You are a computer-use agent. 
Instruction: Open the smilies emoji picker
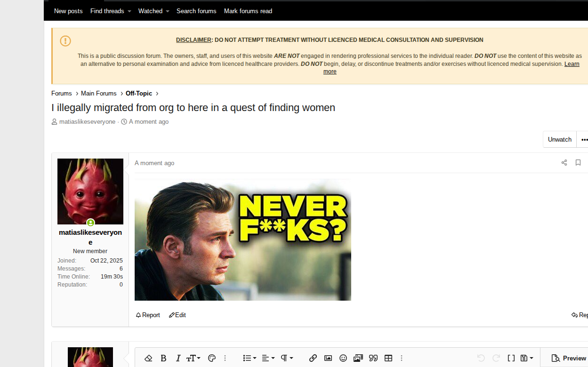click(343, 358)
